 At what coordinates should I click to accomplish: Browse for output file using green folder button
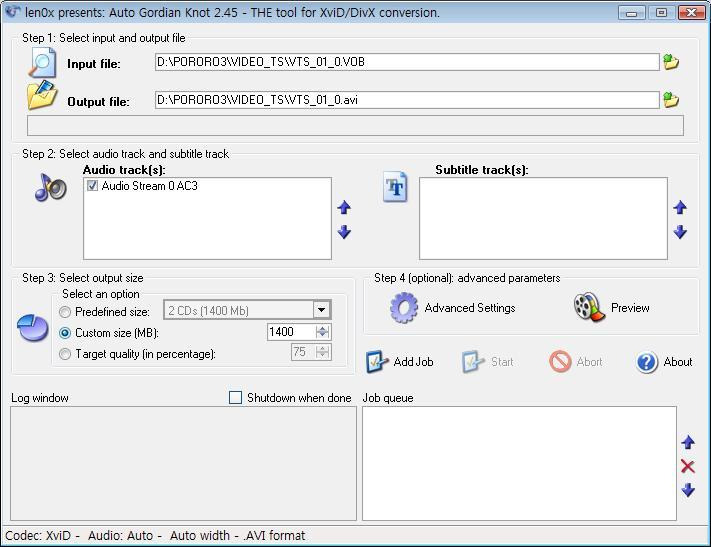(x=671, y=99)
